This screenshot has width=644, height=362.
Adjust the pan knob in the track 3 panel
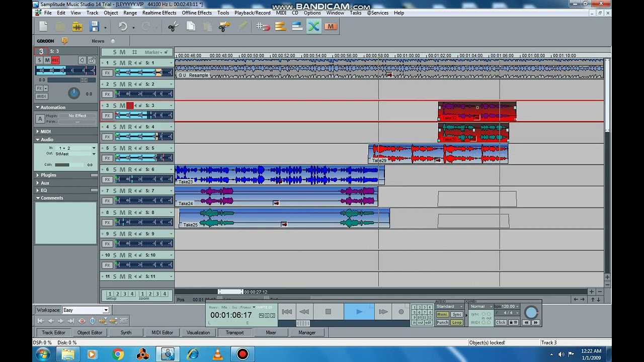point(74,93)
